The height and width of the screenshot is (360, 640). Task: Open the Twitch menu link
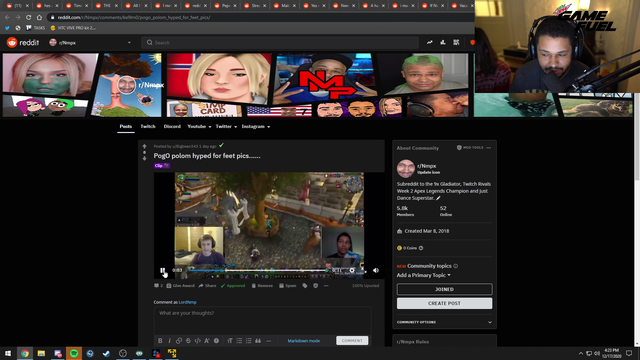tap(148, 127)
